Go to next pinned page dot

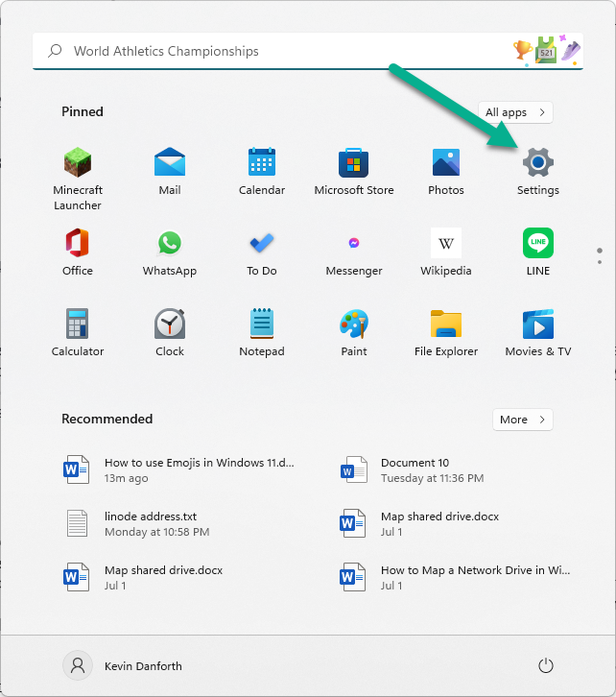(x=600, y=262)
